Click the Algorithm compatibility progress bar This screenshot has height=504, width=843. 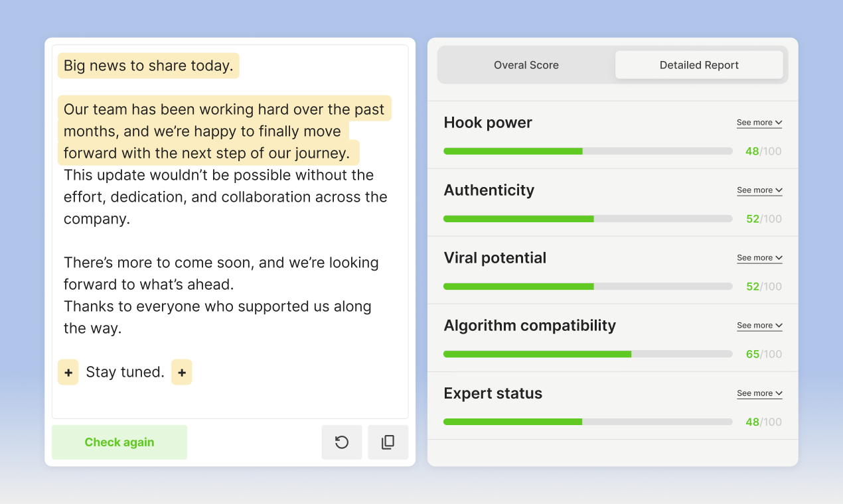pyautogui.click(x=587, y=353)
